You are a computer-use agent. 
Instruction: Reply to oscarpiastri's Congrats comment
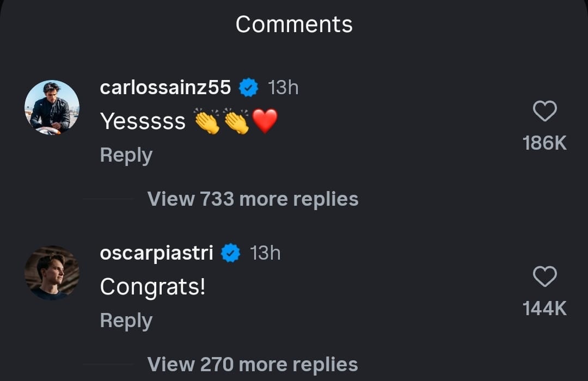[x=126, y=321]
